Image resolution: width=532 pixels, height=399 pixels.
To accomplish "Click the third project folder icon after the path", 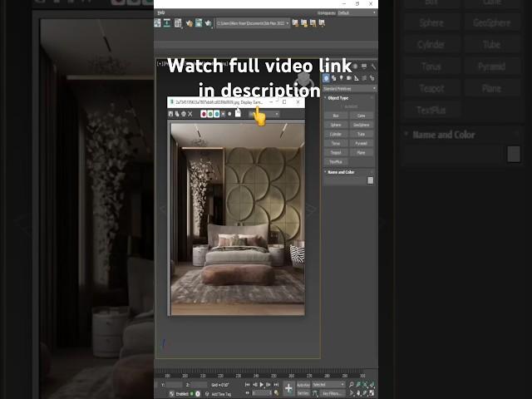I will pos(313,23).
